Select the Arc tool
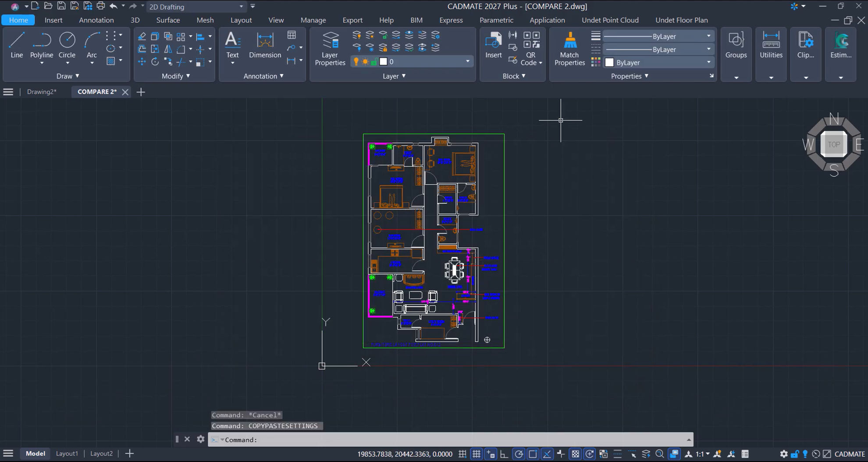This screenshot has height=462, width=868. 92,45
